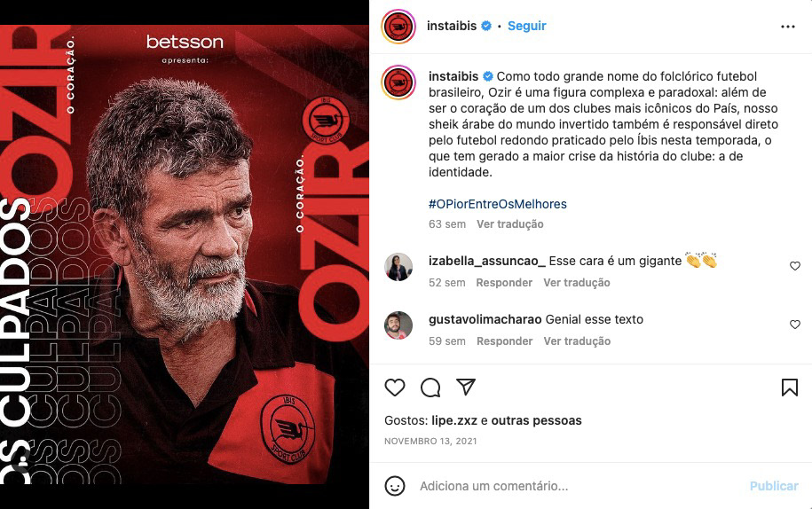Open the instaibis profile picture in header
Image resolution: width=812 pixels, height=509 pixels.
398,27
